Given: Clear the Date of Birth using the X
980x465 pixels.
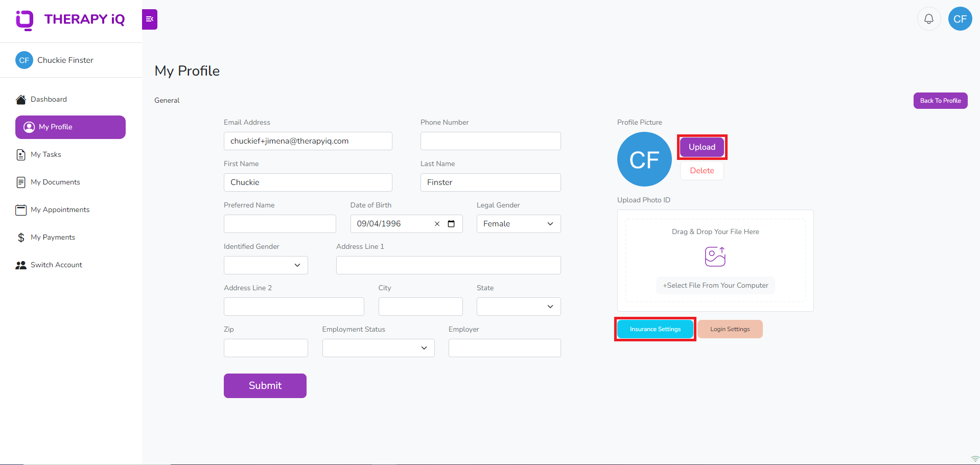Looking at the screenshot, I should pos(437,223).
